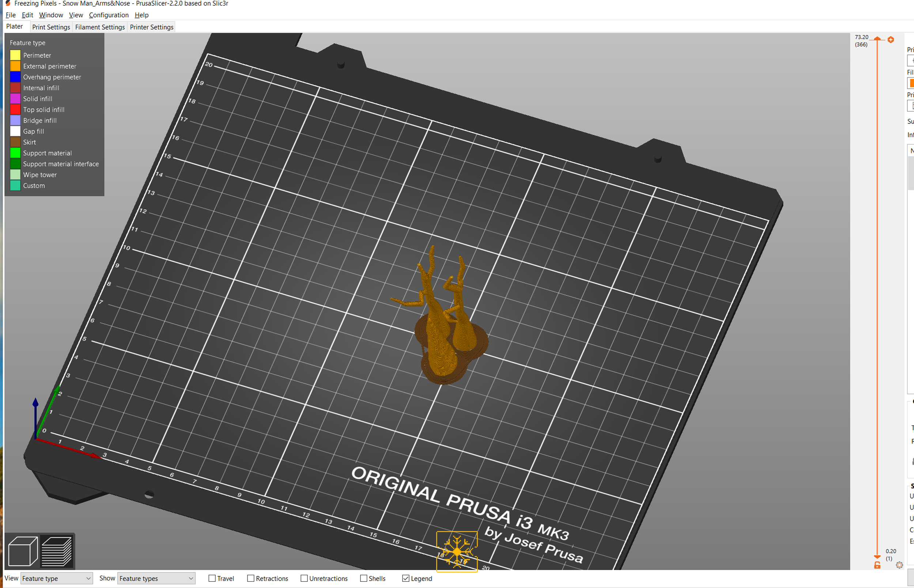Image resolution: width=914 pixels, height=588 pixels.
Task: Click the lower thumb of the layer slider
Action: point(877,557)
